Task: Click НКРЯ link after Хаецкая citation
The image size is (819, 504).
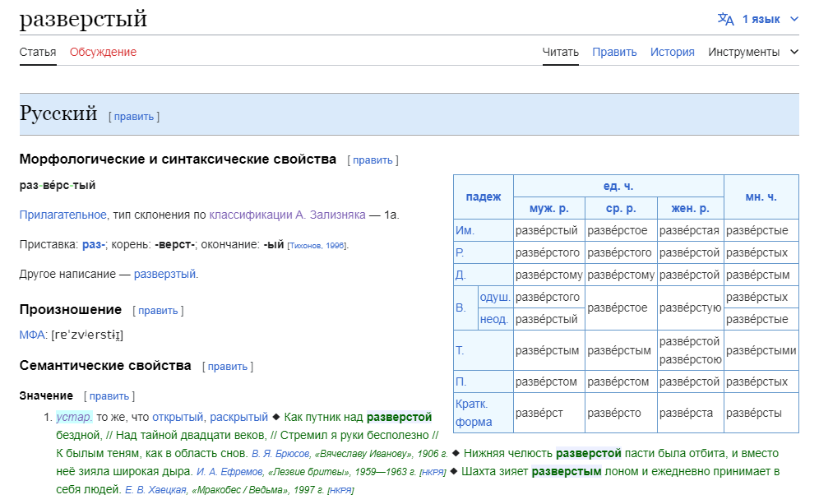Action: [340, 491]
